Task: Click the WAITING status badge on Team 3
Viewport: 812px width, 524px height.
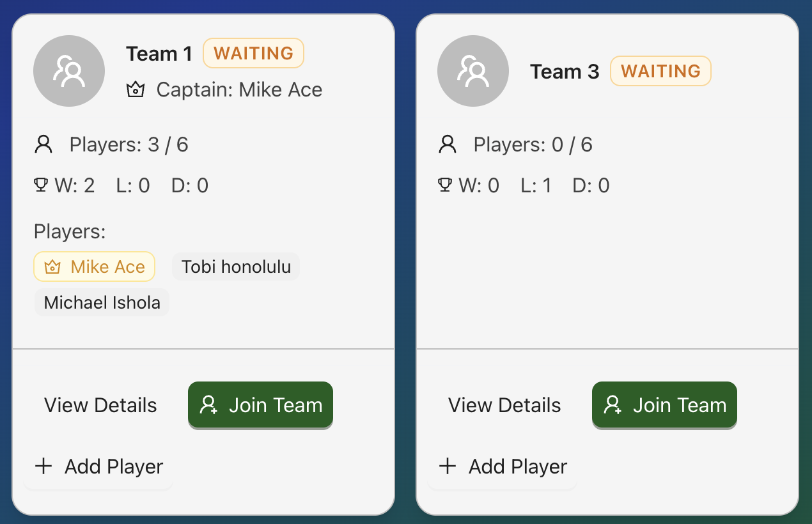Action: tap(660, 71)
